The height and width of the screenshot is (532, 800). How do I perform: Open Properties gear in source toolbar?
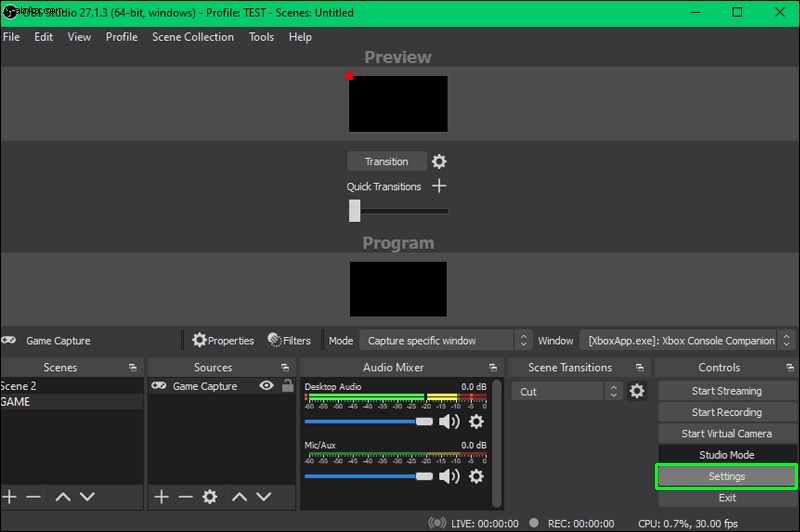[x=223, y=340]
